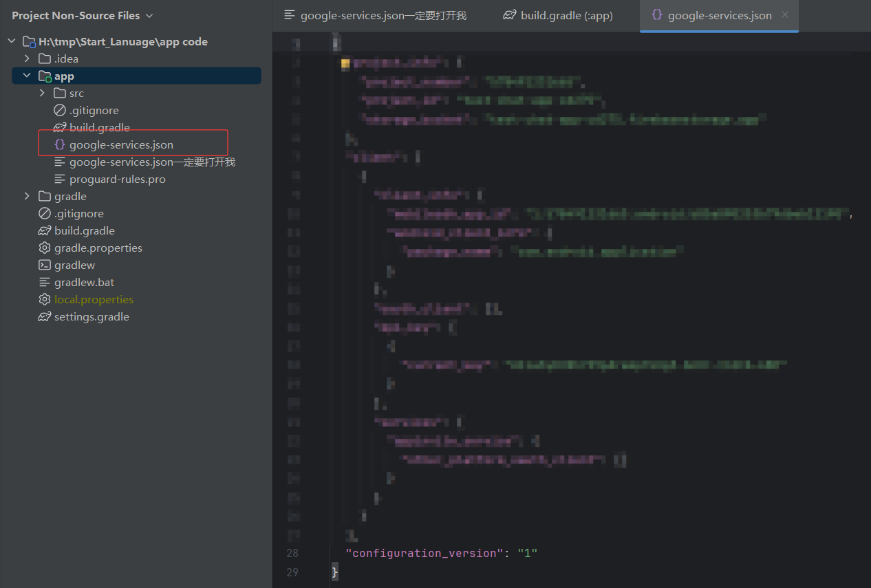
Task: Select the gradle folder row
Action: (136, 196)
